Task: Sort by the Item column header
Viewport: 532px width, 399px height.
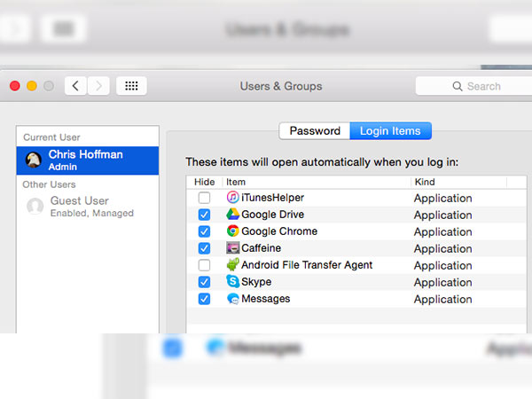Action: pyautogui.click(x=316, y=182)
